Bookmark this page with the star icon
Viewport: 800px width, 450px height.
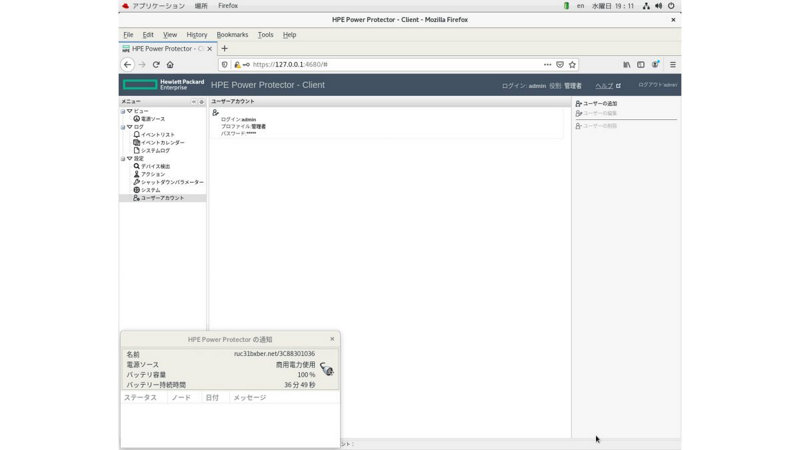573,64
